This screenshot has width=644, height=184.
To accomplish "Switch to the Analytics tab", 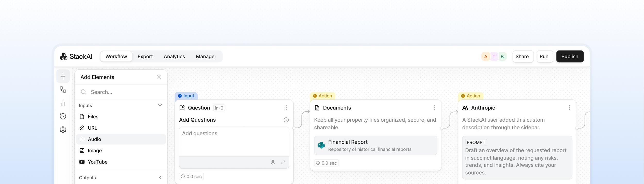I will (x=174, y=56).
